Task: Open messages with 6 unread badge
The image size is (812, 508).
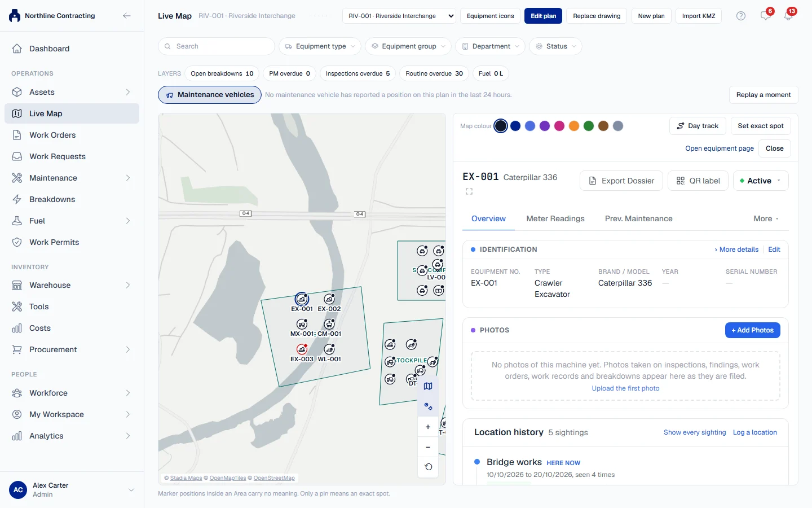Action: coord(766,16)
